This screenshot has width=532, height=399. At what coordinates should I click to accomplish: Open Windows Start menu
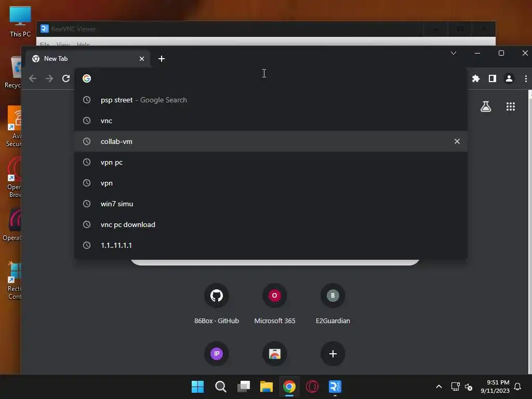[x=197, y=387]
